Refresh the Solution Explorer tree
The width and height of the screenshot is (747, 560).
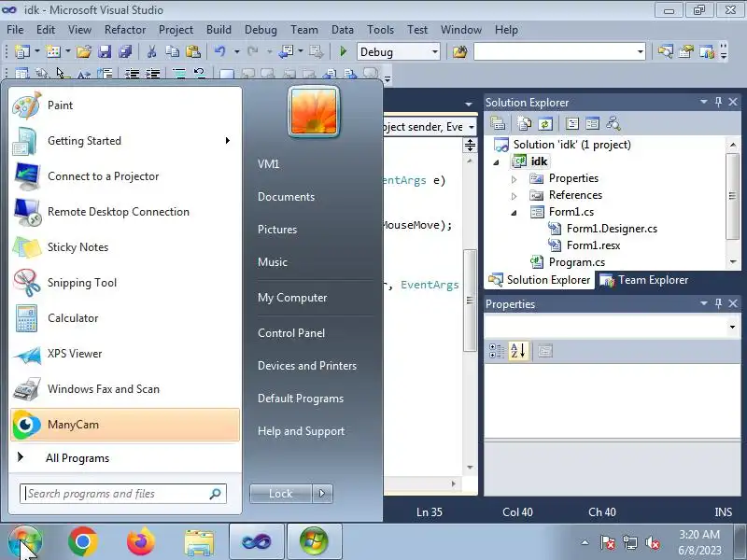point(545,124)
